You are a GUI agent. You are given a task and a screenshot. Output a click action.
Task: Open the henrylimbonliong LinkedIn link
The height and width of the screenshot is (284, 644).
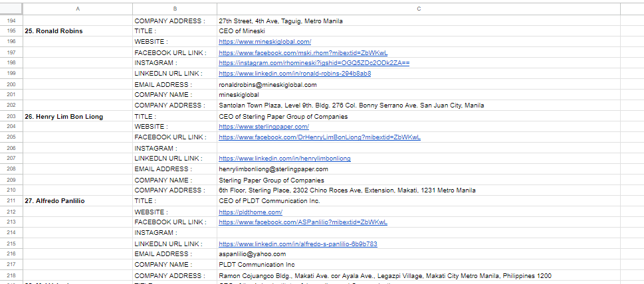284,158
